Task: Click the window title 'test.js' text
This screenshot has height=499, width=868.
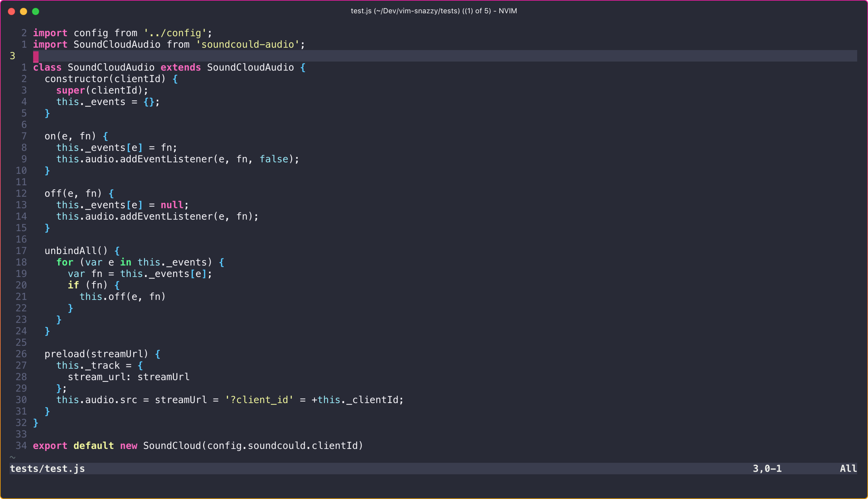Action: point(361,11)
